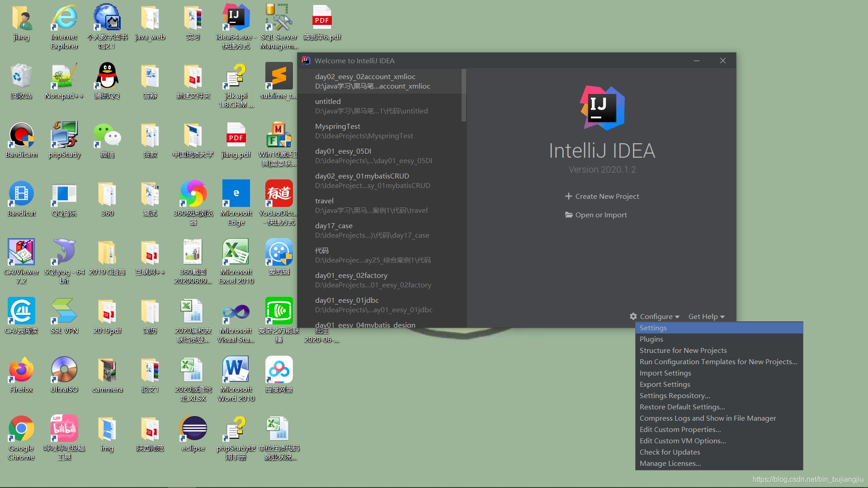Select the bilibili upload tool icon
Screen dimensions: 868x488
pyautogui.click(x=64, y=438)
